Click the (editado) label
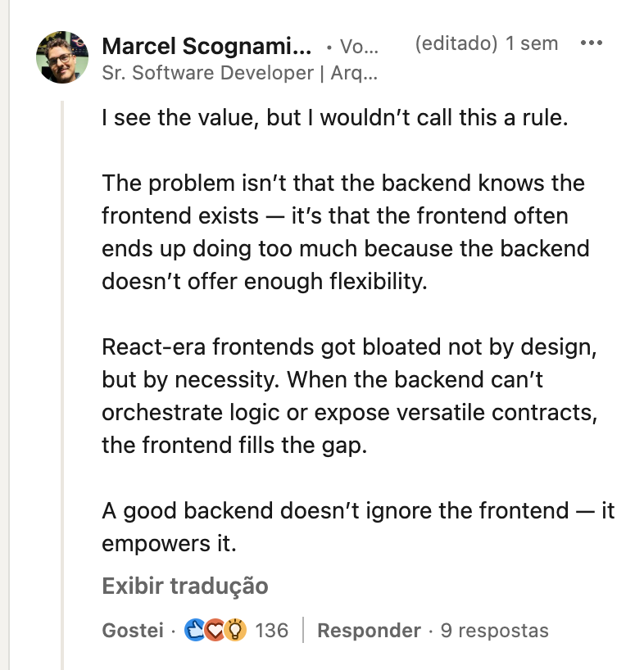The height and width of the screenshot is (670, 644). click(x=456, y=43)
